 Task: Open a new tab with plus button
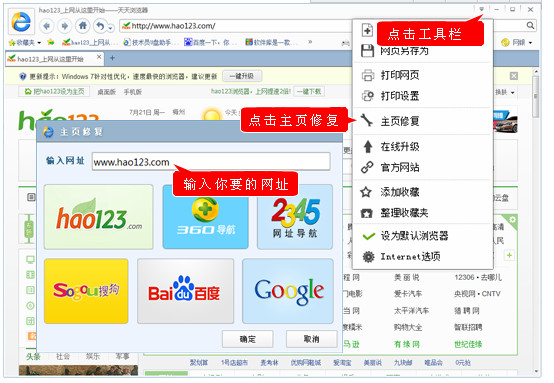(112, 58)
